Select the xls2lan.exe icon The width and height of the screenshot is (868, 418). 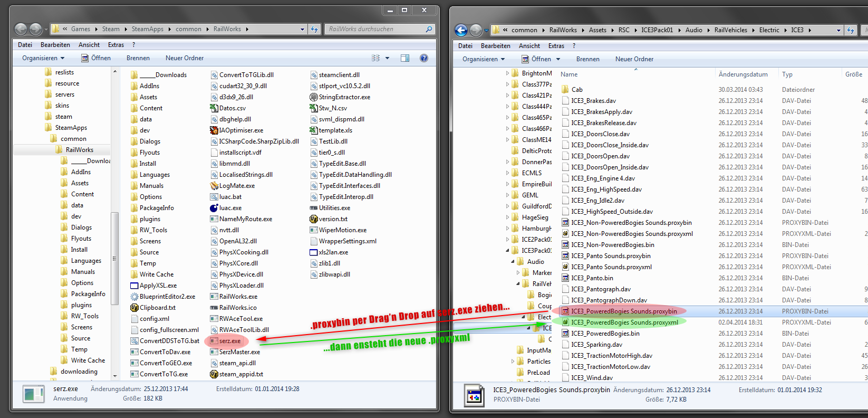313,252
